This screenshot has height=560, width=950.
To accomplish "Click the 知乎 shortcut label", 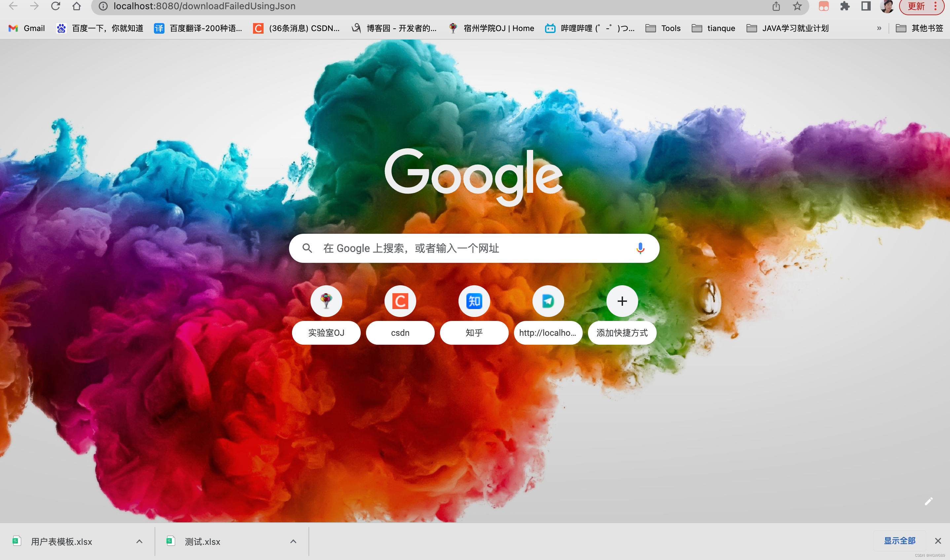I will 474,333.
